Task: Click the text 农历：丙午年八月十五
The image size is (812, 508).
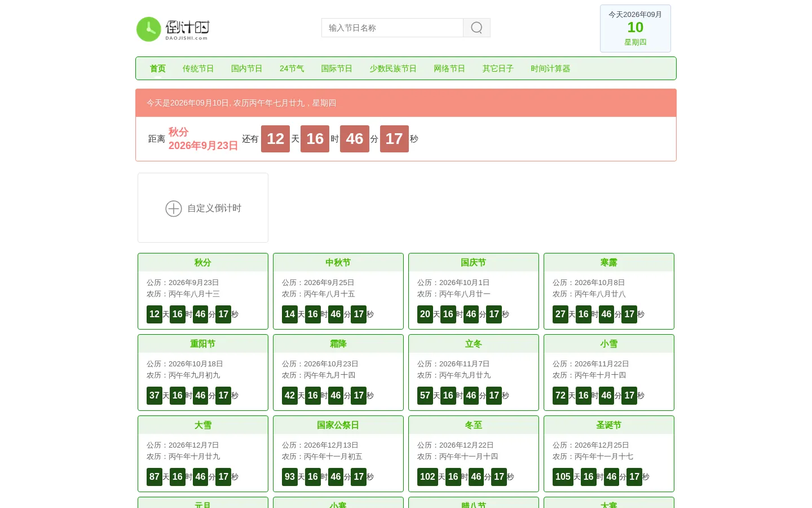Action: [x=319, y=294]
